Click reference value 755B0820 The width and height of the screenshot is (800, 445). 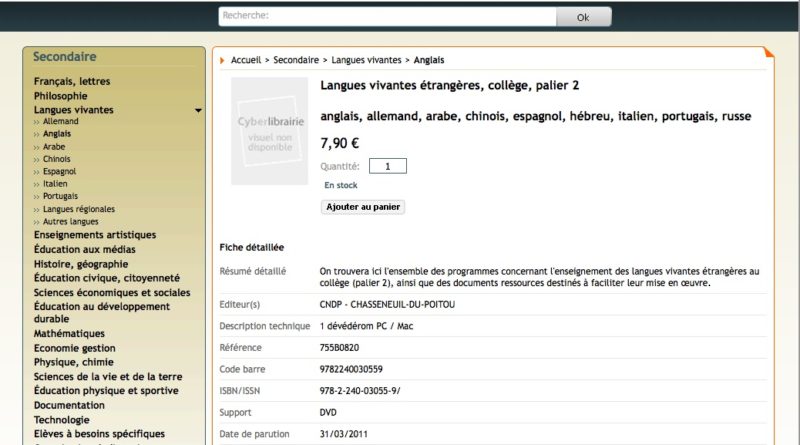[339, 348]
